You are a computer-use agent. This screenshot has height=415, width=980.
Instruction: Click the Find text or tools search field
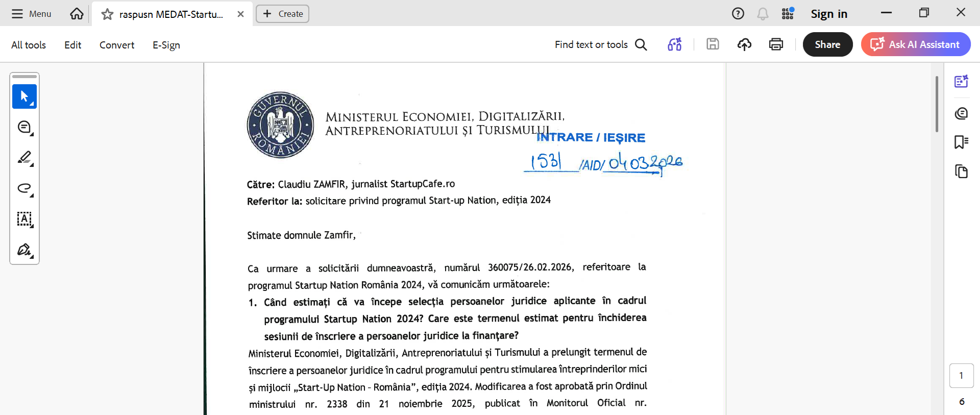pos(600,44)
